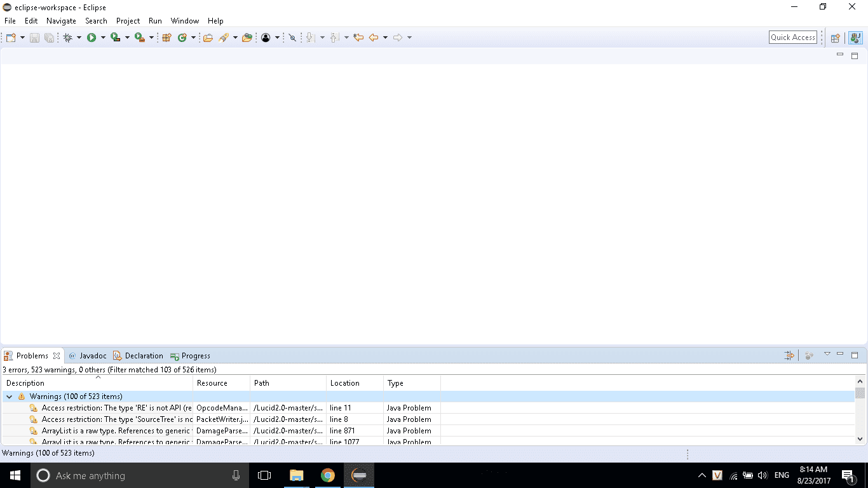868x488 pixels.
Task: Open the File menu
Action: click(x=10, y=21)
